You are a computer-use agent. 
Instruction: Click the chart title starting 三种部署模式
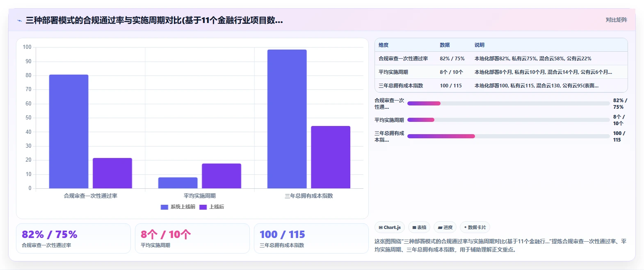(154, 20)
